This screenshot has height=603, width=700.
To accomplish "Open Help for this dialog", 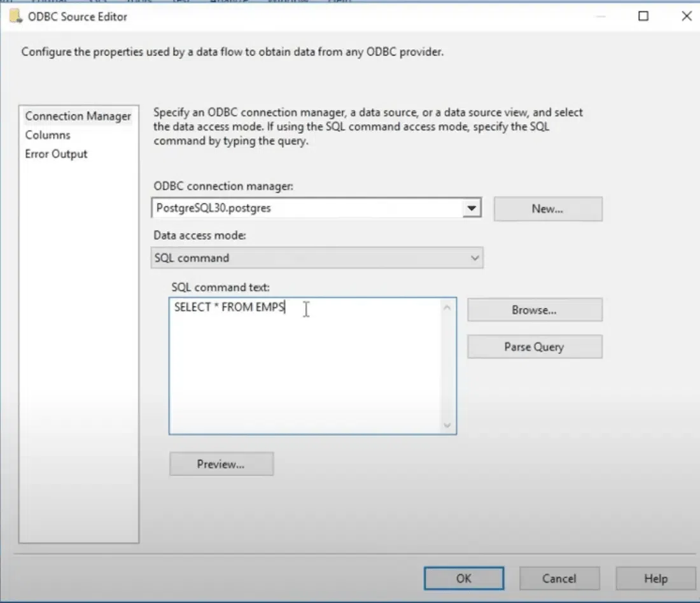I will [655, 578].
